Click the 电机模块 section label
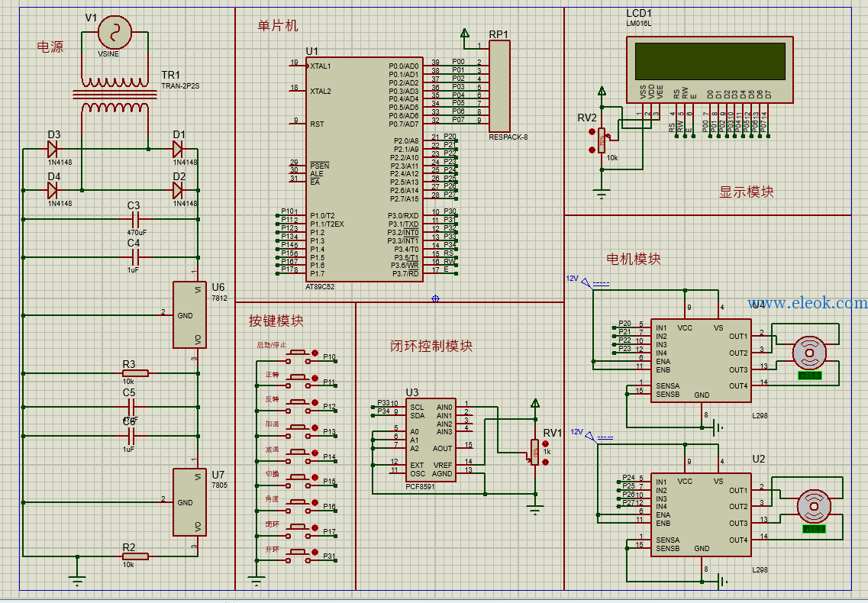The width and height of the screenshot is (868, 603). [x=634, y=260]
